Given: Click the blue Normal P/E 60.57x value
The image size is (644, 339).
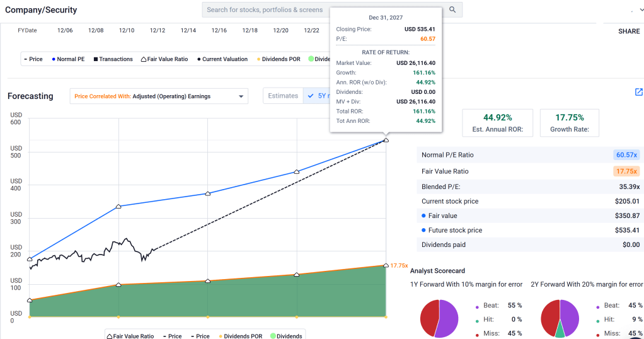Looking at the screenshot, I should 626,155.
